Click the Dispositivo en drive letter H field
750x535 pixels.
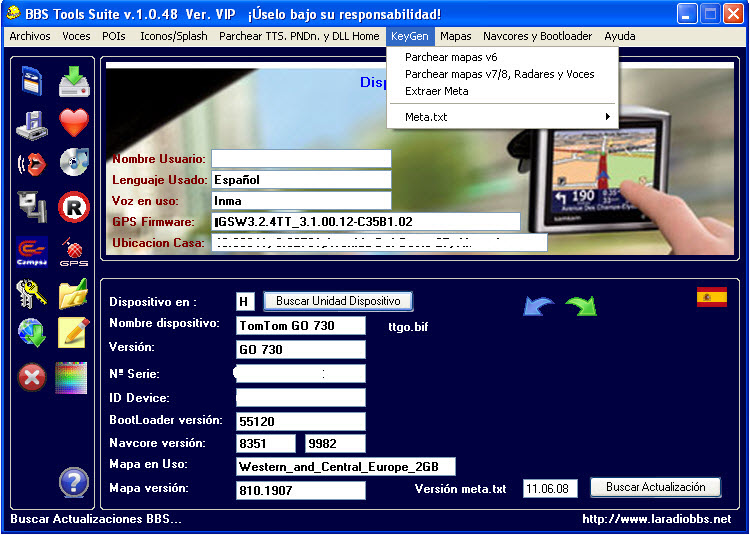coord(245,302)
